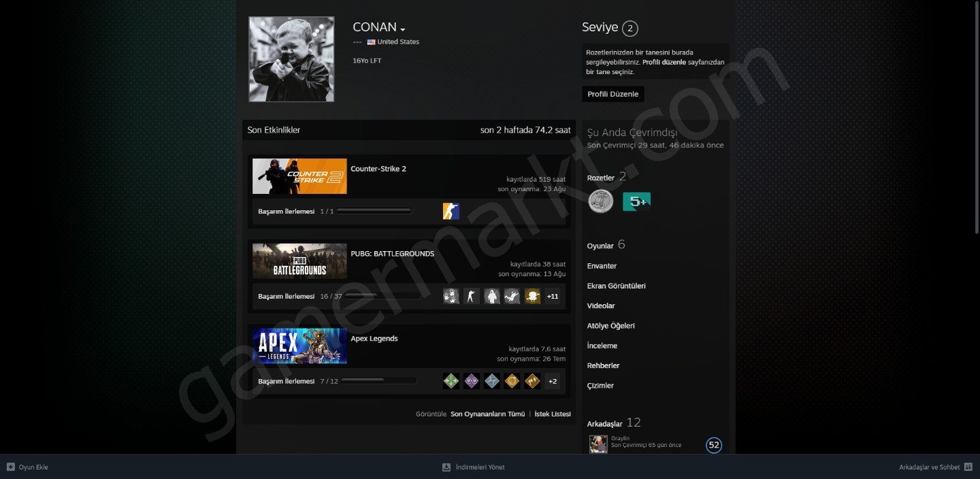
Task: Click friend Graylin's avatar
Action: pyautogui.click(x=598, y=444)
